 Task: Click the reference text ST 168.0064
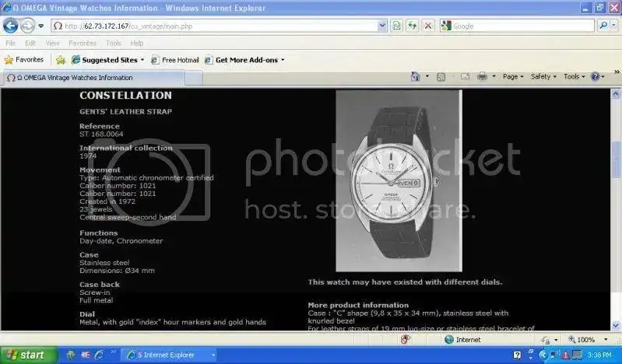pyautogui.click(x=101, y=134)
